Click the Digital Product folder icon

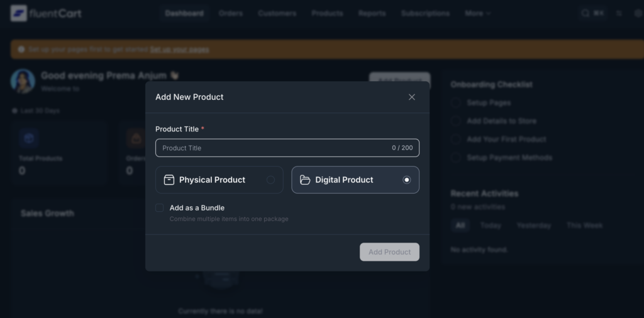click(x=305, y=180)
